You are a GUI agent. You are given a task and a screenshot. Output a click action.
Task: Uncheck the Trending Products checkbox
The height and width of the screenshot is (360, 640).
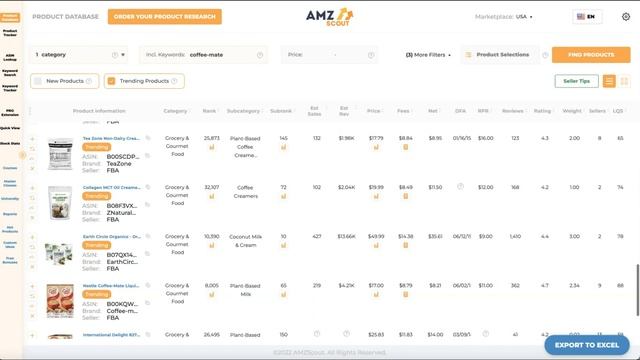(111, 81)
